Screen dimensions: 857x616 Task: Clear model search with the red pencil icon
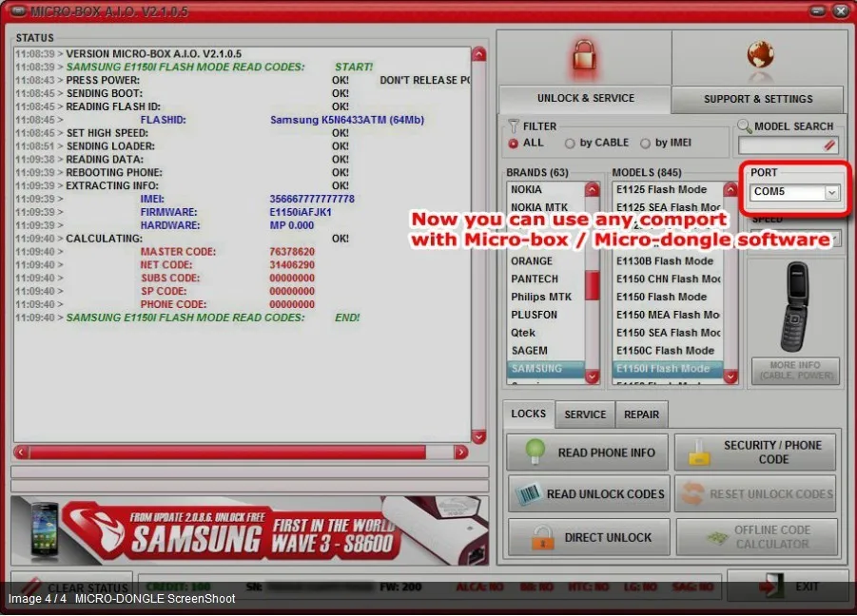pos(829,145)
